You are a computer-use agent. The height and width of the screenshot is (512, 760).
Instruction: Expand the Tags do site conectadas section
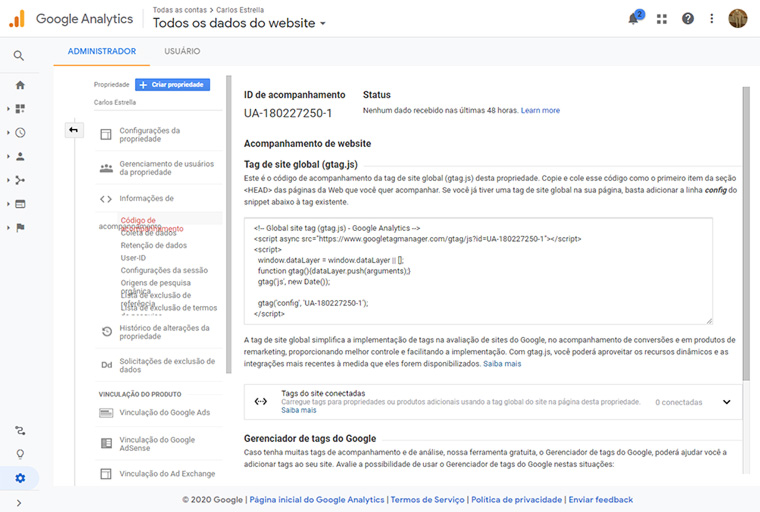727,402
